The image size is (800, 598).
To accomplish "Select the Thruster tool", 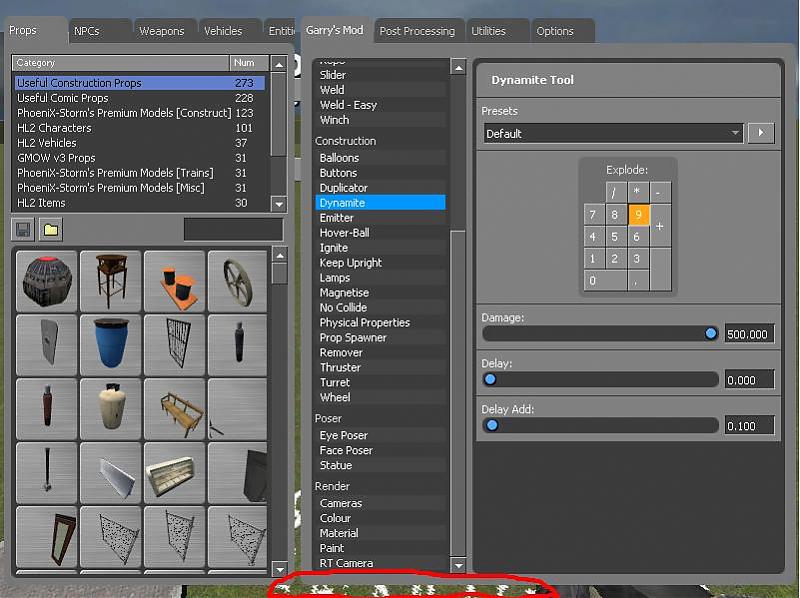I will click(x=340, y=367).
